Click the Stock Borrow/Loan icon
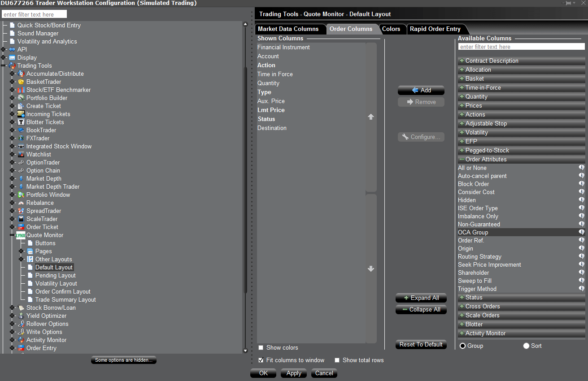Image resolution: width=588 pixels, height=381 pixels. point(21,307)
